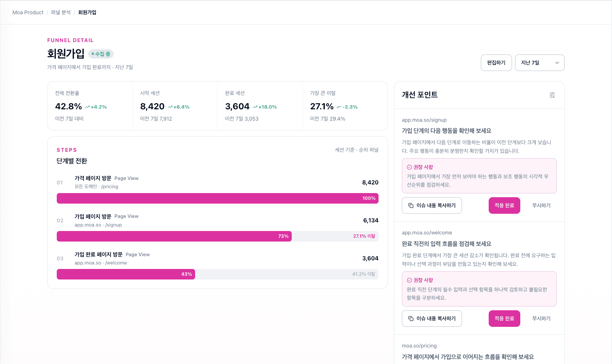Click the 41.2% 이탈 label

click(x=364, y=274)
